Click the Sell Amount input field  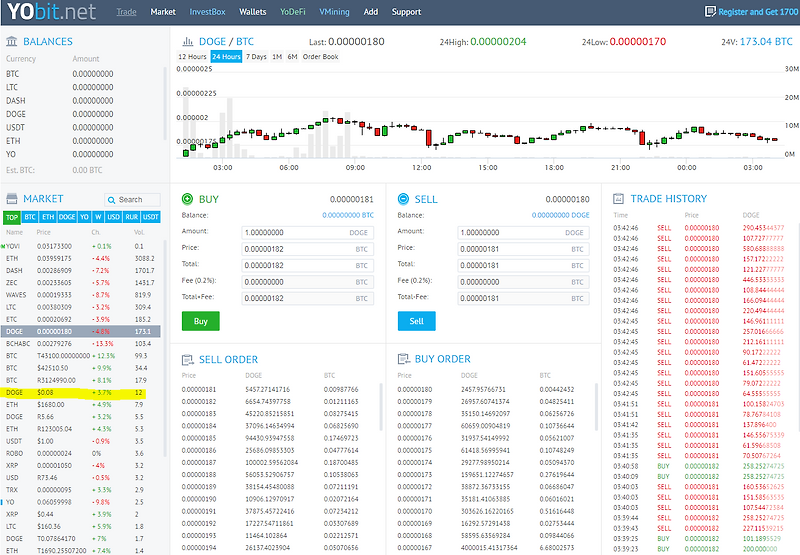[x=523, y=233]
